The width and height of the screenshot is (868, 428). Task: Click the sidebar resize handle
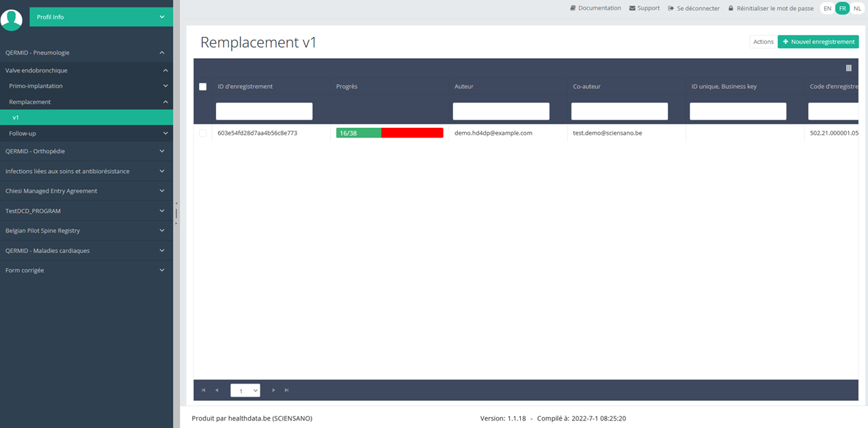176,213
